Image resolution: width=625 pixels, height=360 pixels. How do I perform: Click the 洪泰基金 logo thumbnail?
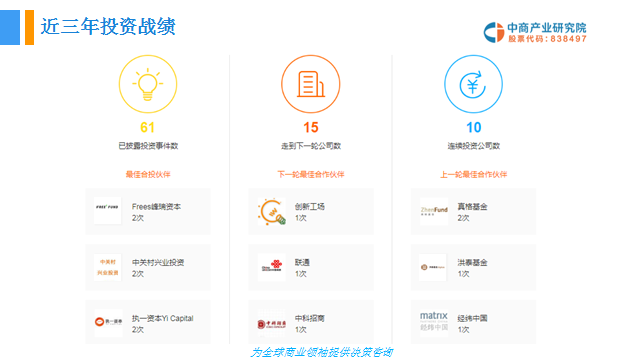pyautogui.click(x=433, y=267)
